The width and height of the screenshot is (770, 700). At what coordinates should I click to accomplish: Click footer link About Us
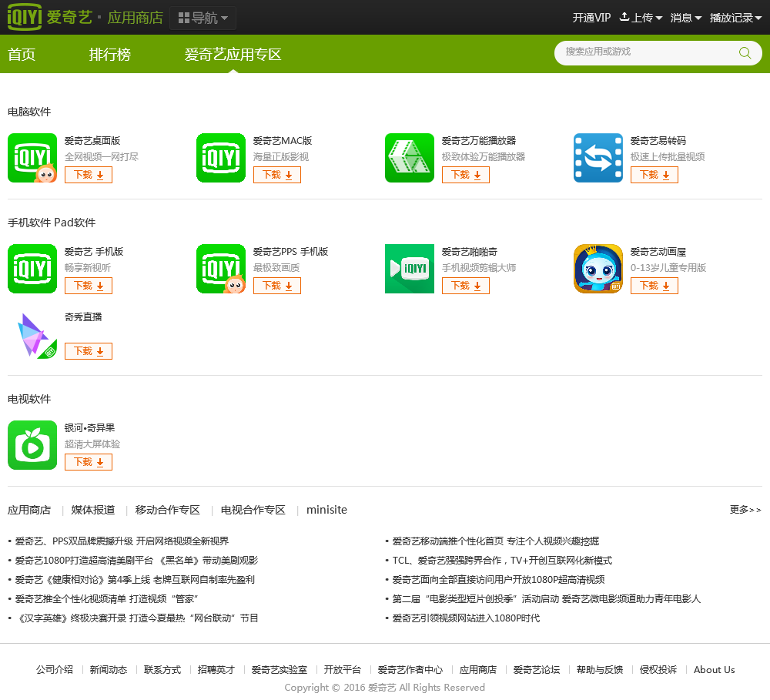click(714, 669)
